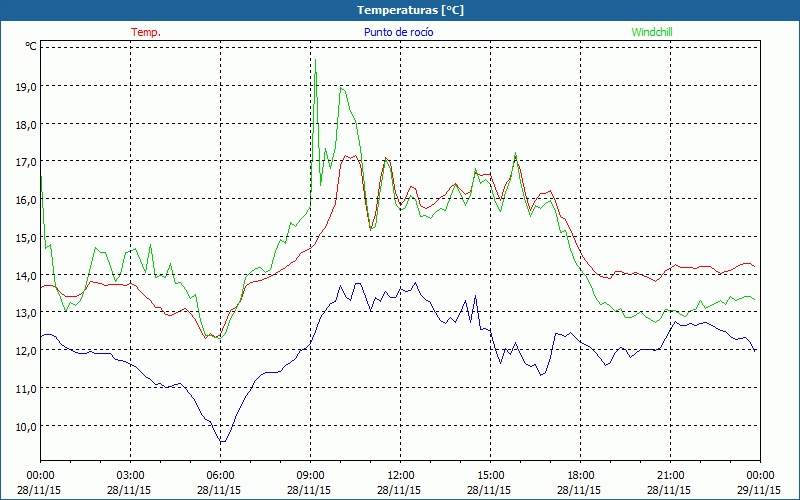Select the 06:00 time axis label
The image size is (800, 500).
coord(221,475)
